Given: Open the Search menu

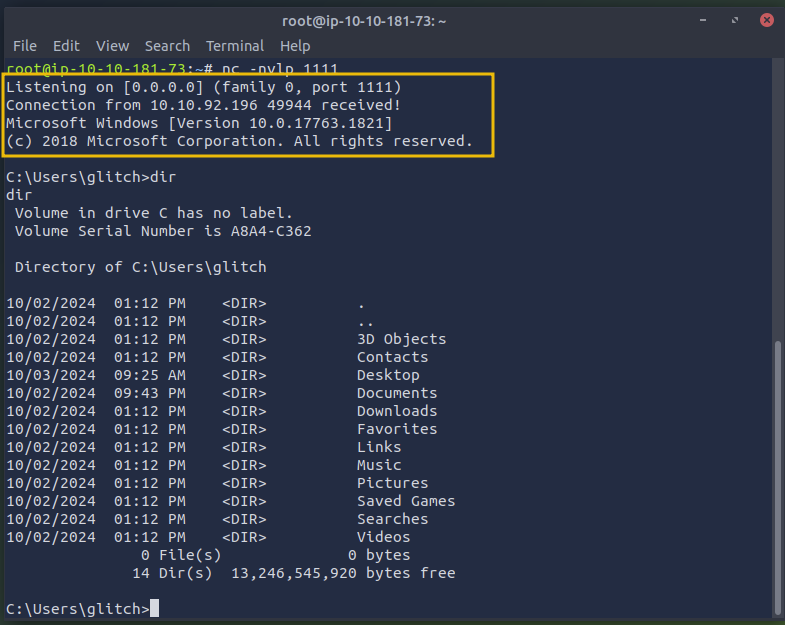Looking at the screenshot, I should (167, 46).
